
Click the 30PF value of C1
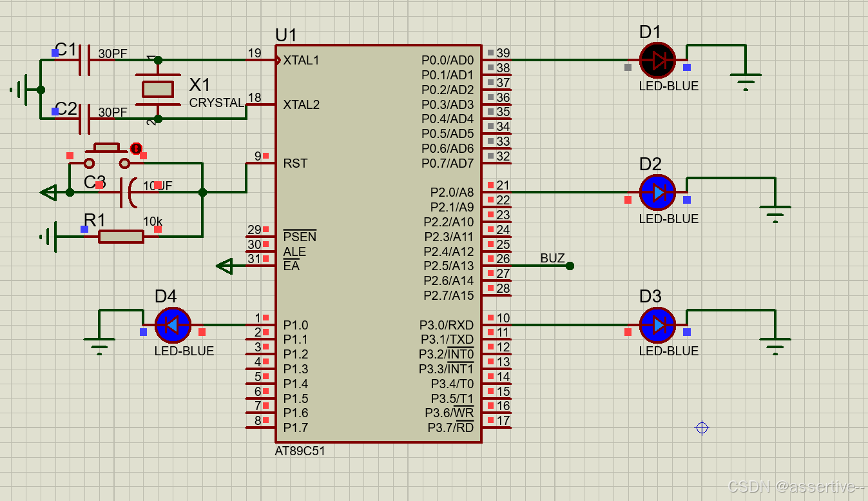[113, 54]
